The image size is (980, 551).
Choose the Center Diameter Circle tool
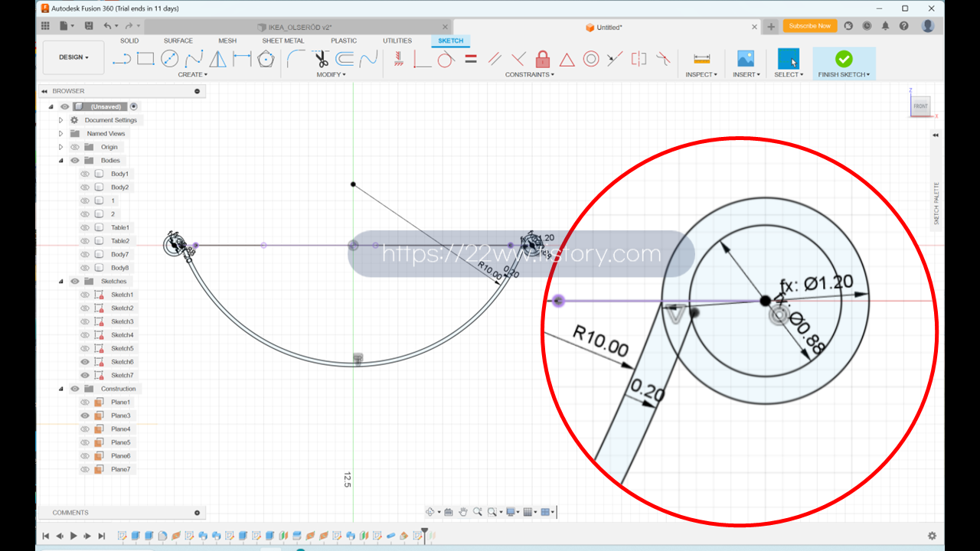pyautogui.click(x=169, y=59)
